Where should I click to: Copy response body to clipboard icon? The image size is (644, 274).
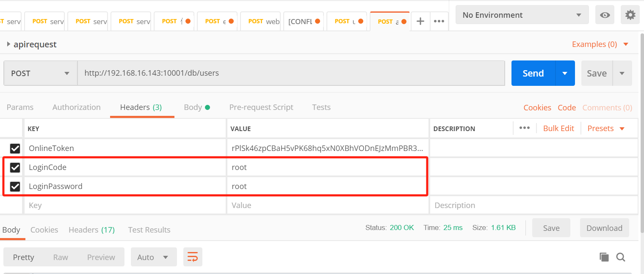[604, 257]
